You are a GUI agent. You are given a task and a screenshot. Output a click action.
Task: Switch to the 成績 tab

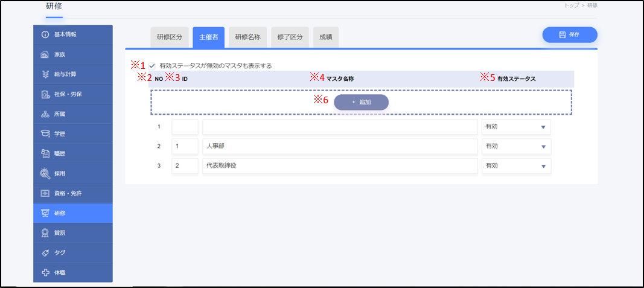(x=326, y=37)
